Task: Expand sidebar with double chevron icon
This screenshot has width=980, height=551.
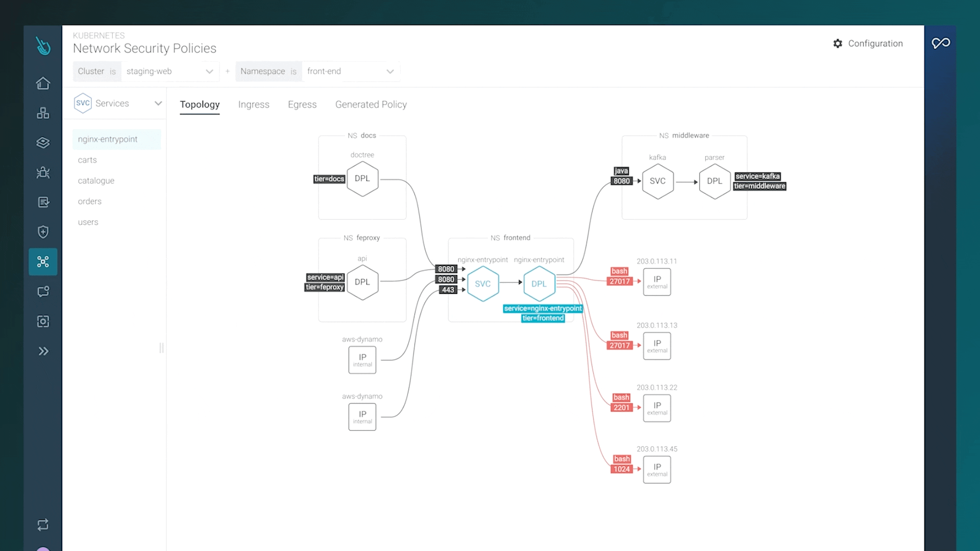Action: 43,351
